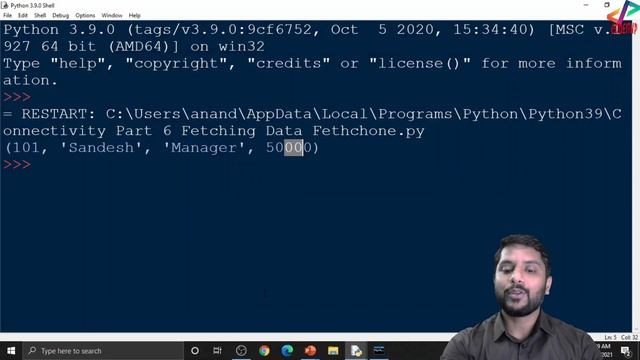Click the taskbar icon left of Chrome
Viewport: 640px width, 360px height.
click(x=241, y=351)
